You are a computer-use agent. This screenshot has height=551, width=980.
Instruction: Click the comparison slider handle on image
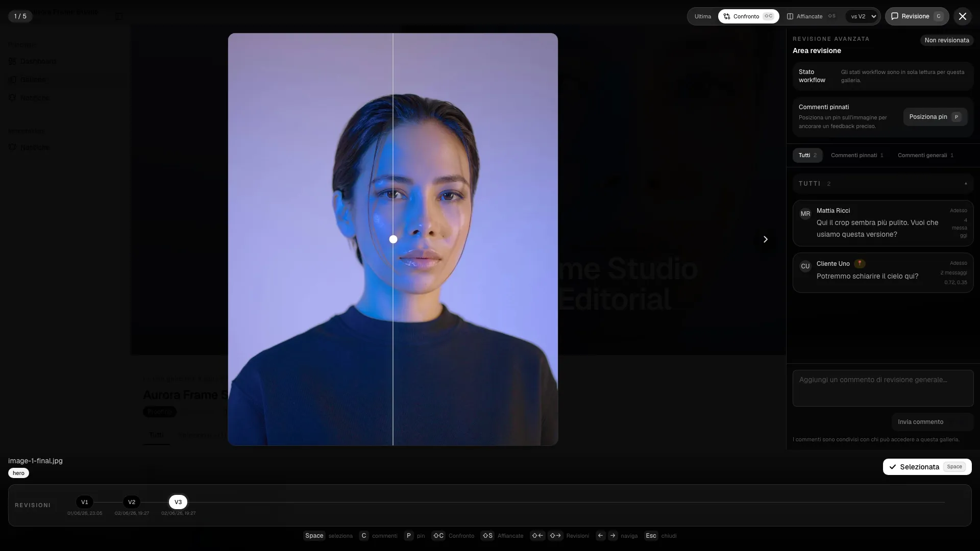pyautogui.click(x=393, y=239)
